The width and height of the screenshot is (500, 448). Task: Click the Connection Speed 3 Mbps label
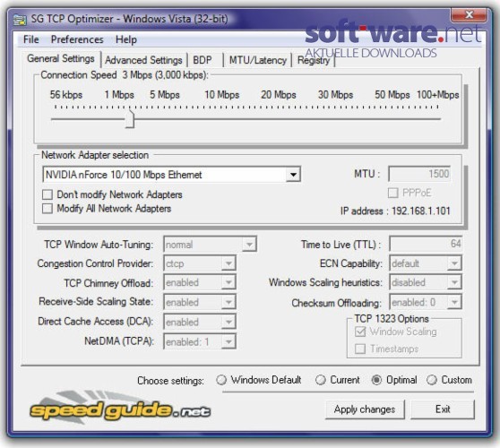pyautogui.click(x=125, y=75)
